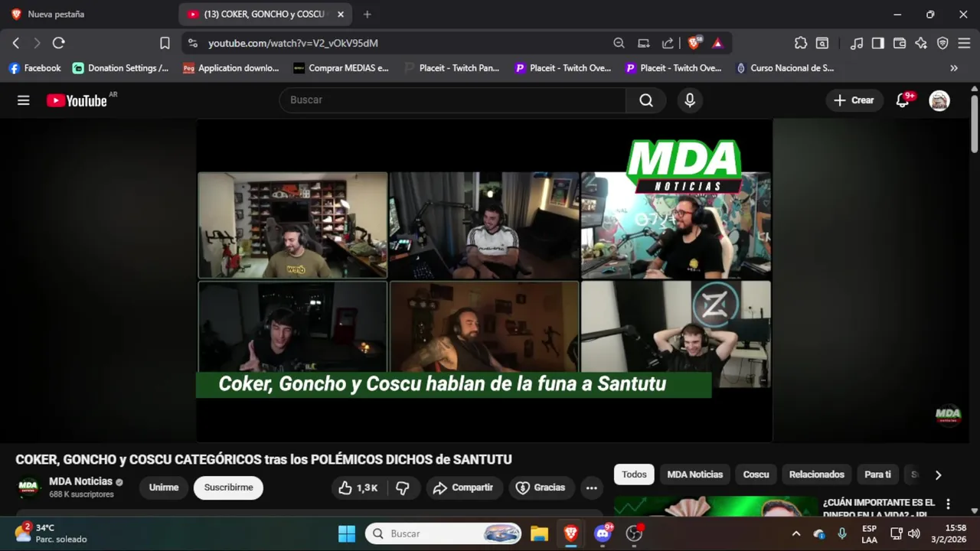Open Brave Wallet icon

(900, 44)
